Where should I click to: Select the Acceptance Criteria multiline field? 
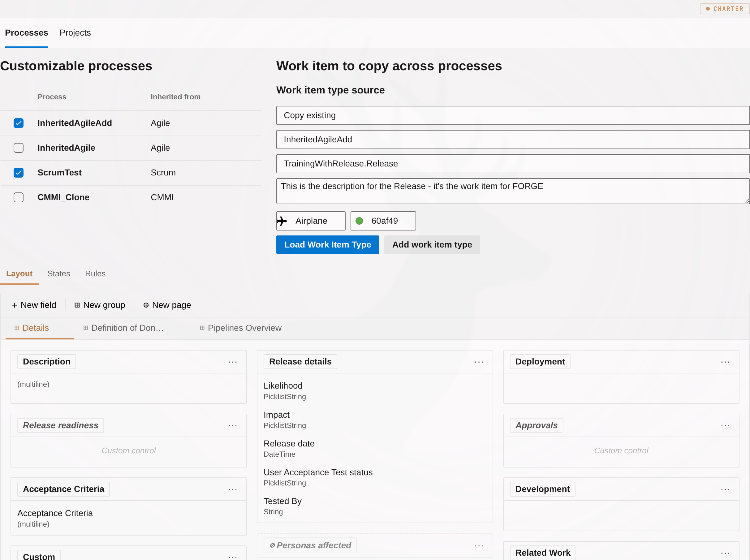[129, 518]
